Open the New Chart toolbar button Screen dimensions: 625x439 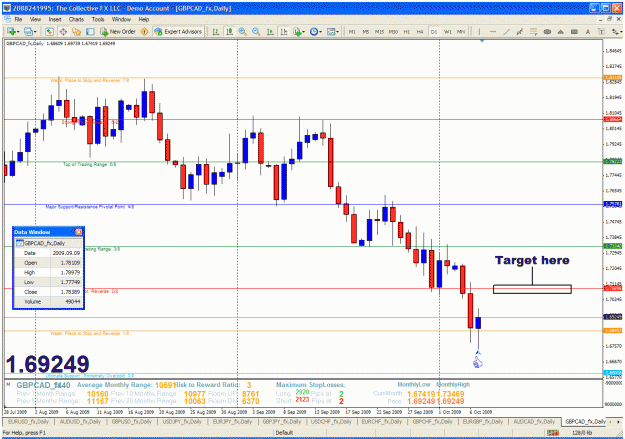coord(12,31)
